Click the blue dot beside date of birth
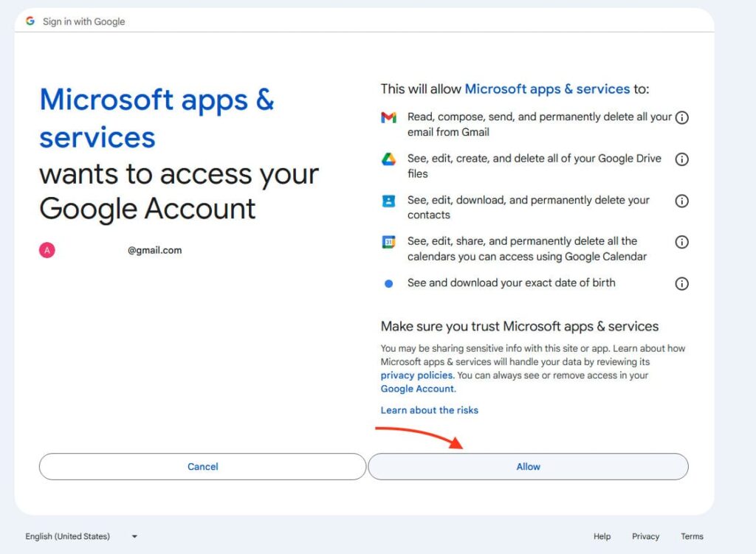 (x=388, y=284)
